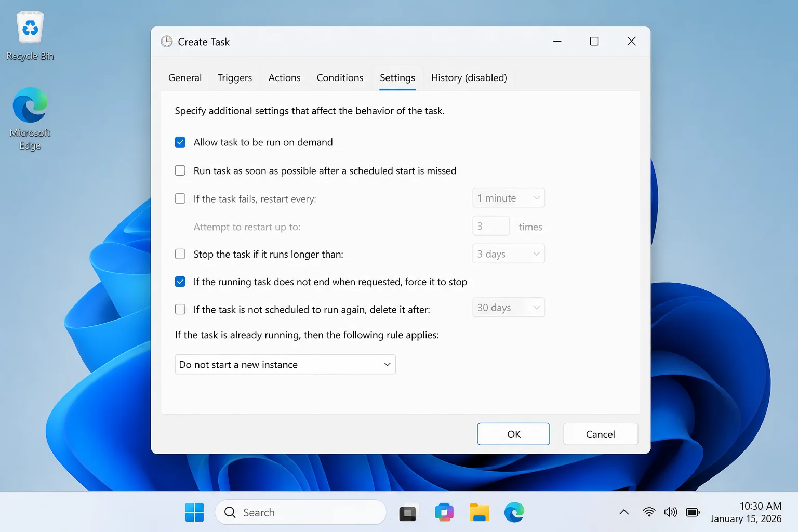The image size is (798, 532).
Task: Close the Create Task dialog
Action: point(632,41)
